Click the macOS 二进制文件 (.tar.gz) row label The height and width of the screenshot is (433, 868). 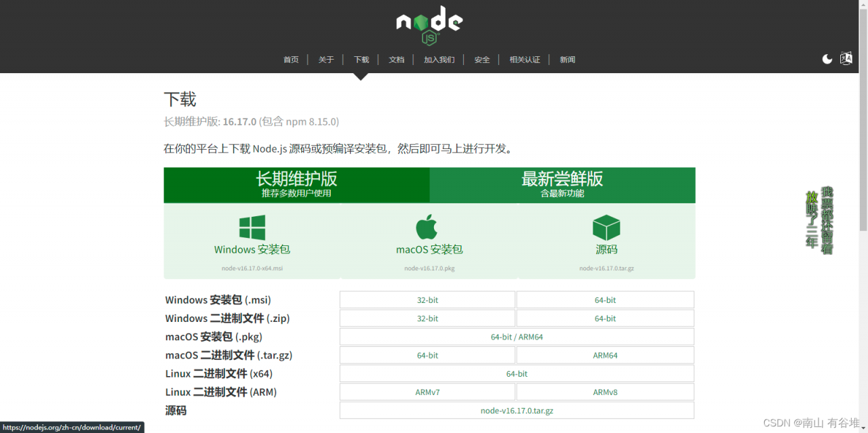[229, 355]
